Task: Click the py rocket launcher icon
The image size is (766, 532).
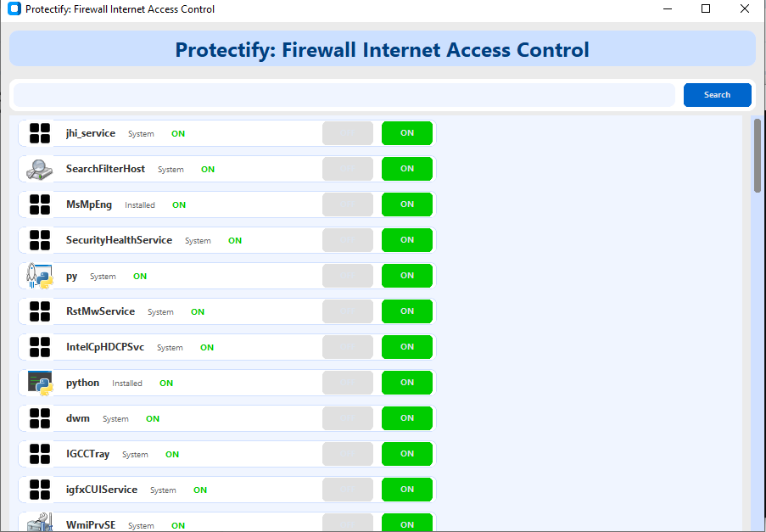Action: coord(40,276)
